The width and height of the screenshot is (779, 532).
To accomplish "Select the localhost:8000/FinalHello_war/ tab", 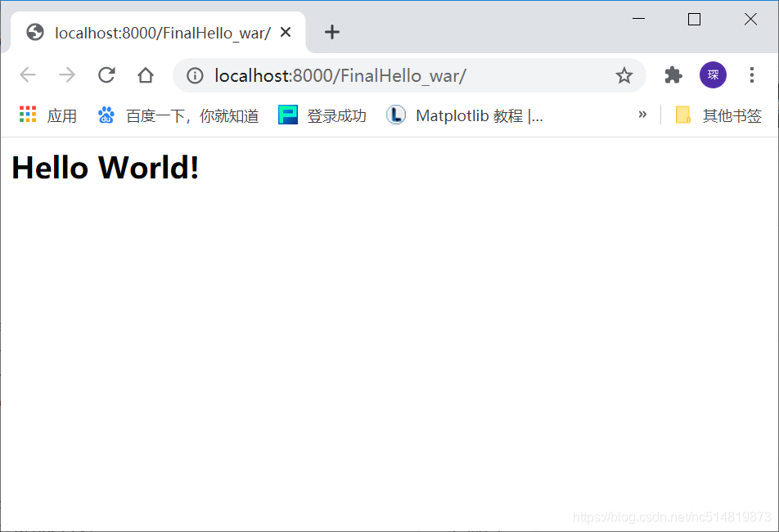I will (158, 33).
